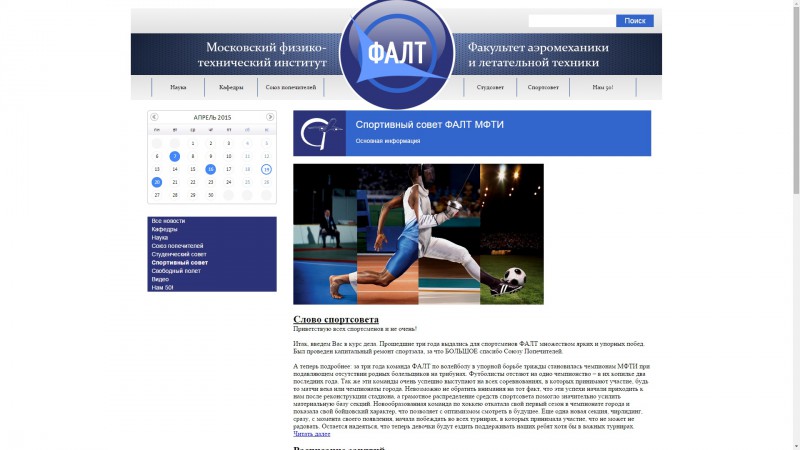Image resolution: width=800 pixels, height=450 pixels.
Task: Click the АПРЕЛЬ 2015 calendar title
Action: tap(212, 117)
